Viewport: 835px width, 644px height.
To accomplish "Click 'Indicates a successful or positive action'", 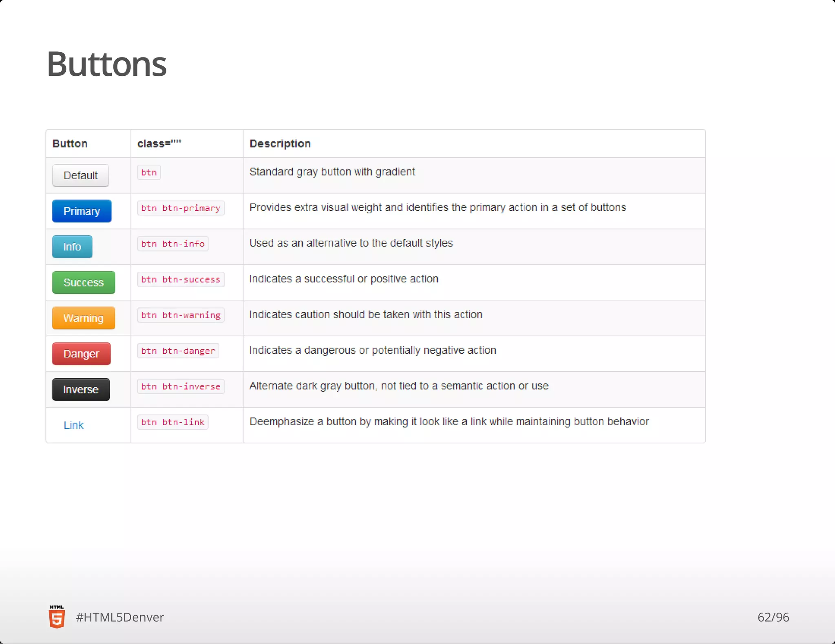I will [344, 279].
